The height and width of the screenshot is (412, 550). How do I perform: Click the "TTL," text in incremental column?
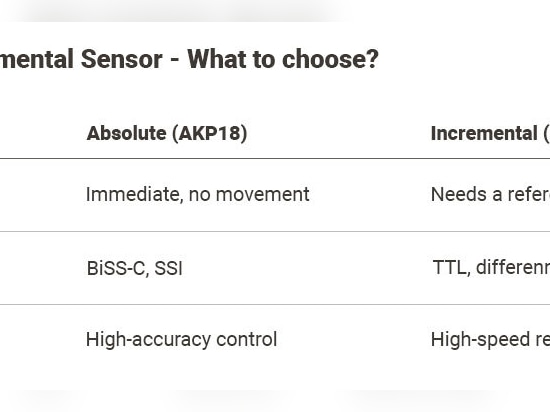[452, 268]
